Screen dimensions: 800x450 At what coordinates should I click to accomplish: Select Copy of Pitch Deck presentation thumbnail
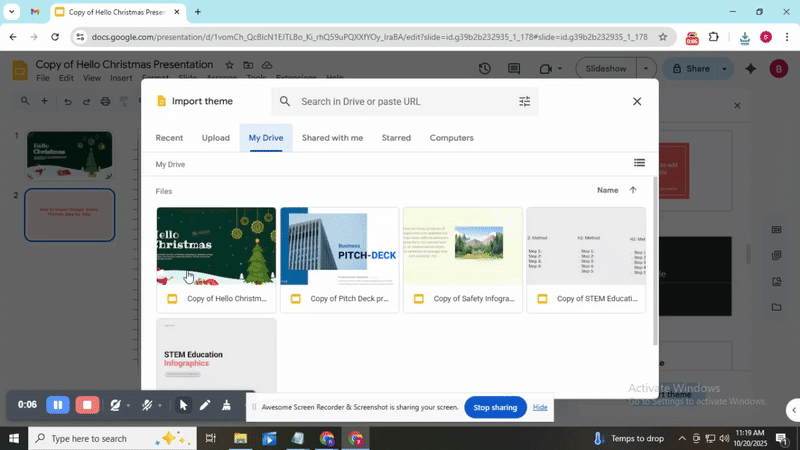339,246
